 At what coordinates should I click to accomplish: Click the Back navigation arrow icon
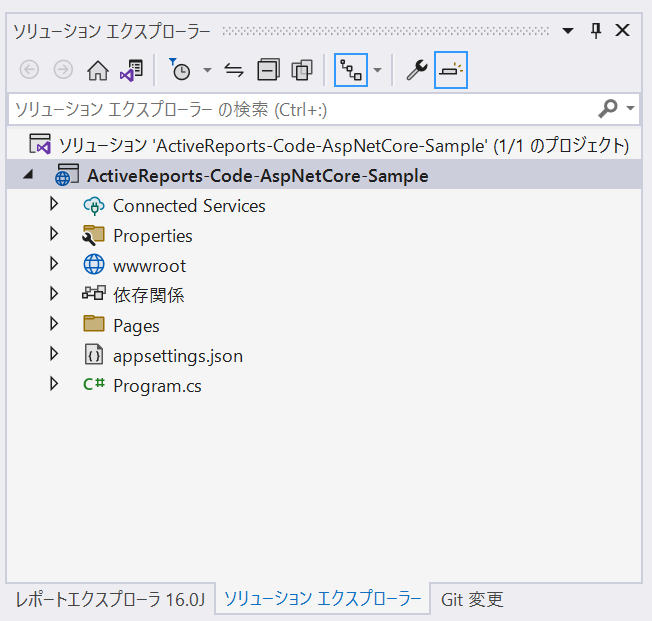click(30, 69)
